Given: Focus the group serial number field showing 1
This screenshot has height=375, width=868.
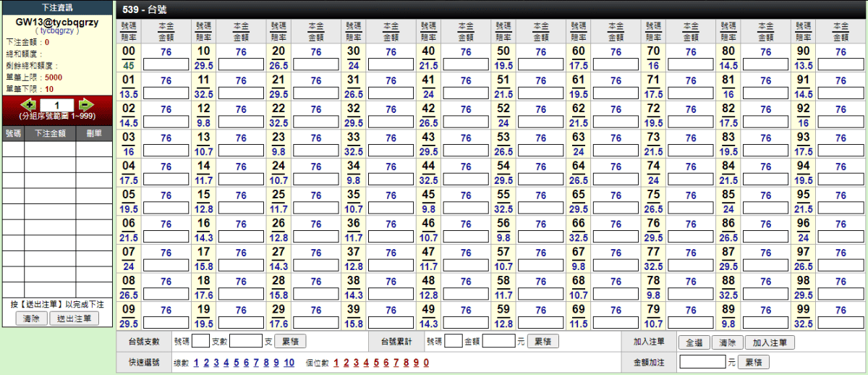Looking at the screenshot, I should (57, 106).
